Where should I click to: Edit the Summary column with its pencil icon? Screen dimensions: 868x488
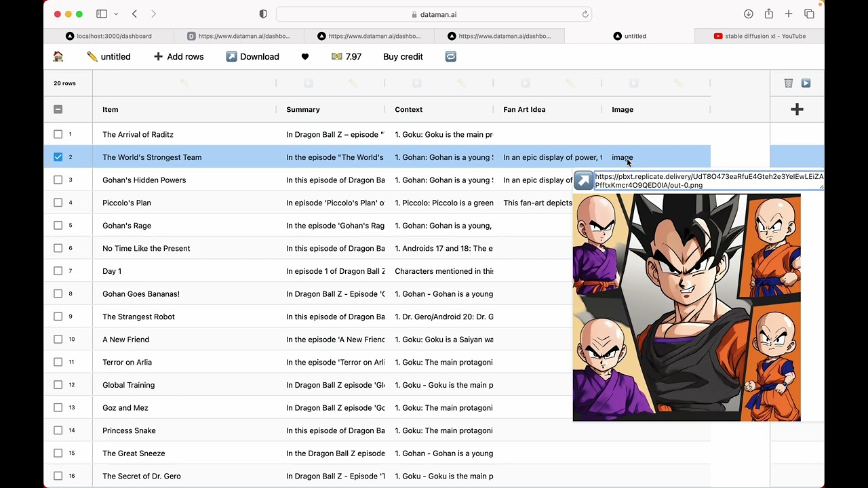click(353, 83)
